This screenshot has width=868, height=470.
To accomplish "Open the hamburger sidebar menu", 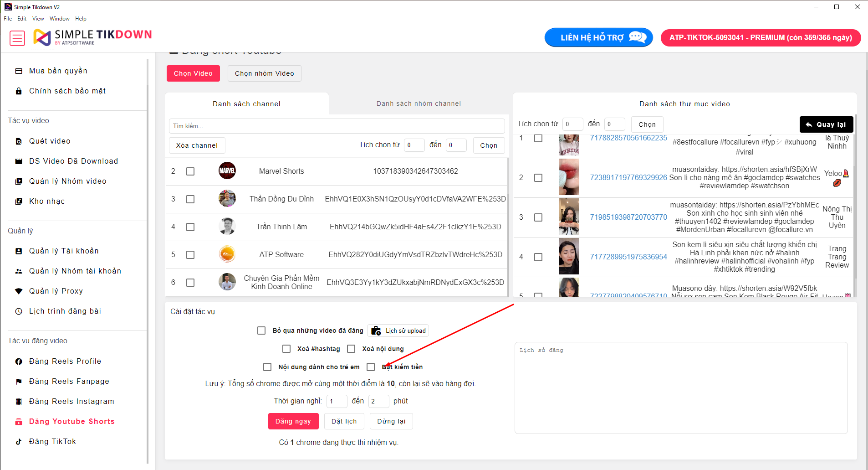I will (17, 38).
